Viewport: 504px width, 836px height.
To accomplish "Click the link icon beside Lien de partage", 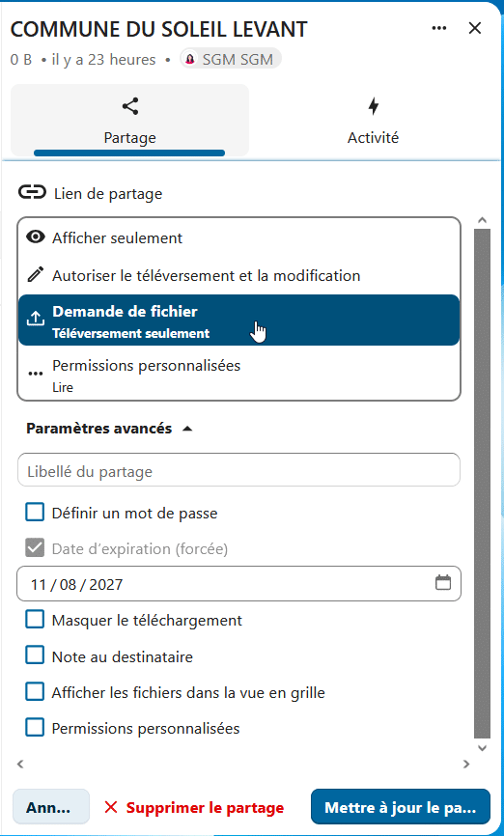I will [x=32, y=192].
